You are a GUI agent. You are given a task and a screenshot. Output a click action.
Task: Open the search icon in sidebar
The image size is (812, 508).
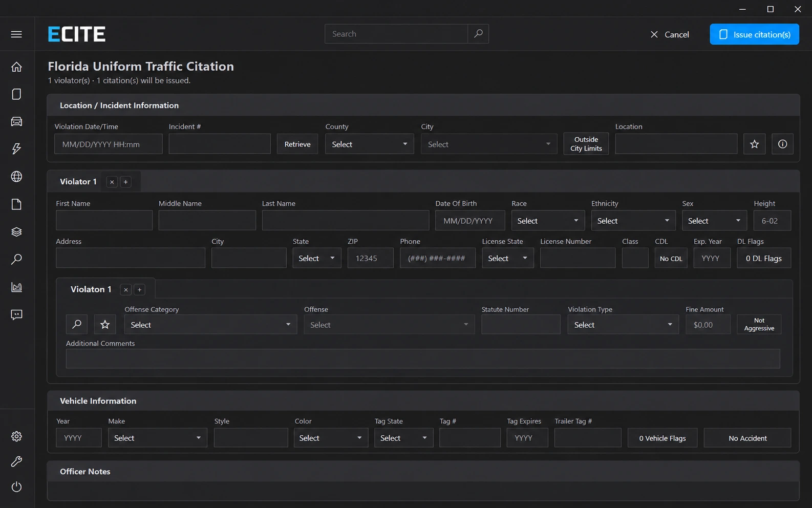(x=16, y=259)
